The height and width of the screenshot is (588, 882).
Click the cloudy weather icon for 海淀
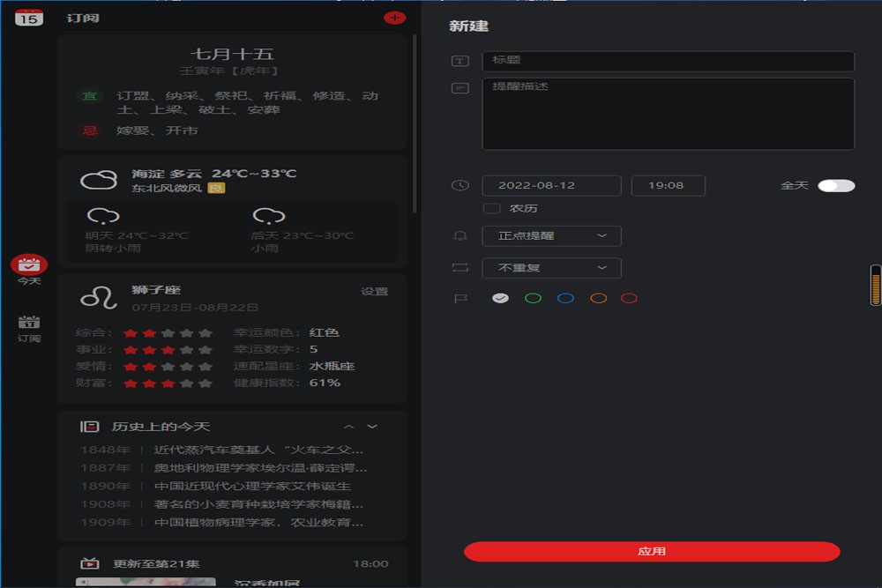[x=99, y=180]
